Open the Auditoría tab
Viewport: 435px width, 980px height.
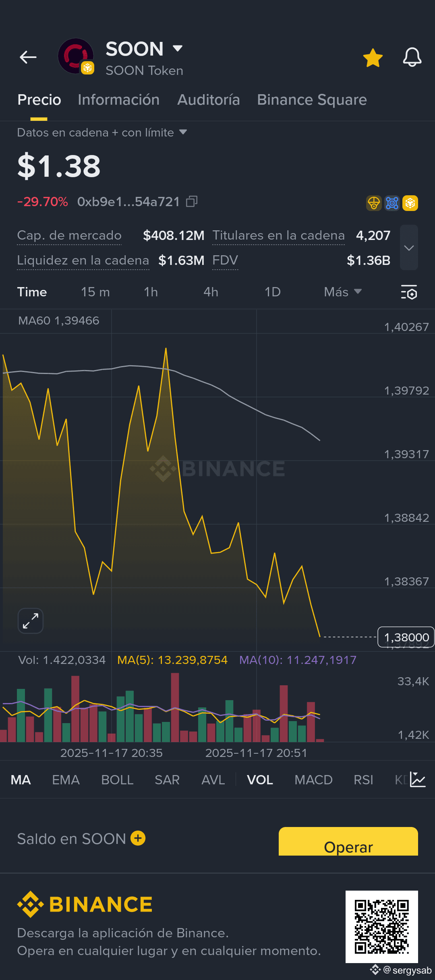[x=209, y=100]
